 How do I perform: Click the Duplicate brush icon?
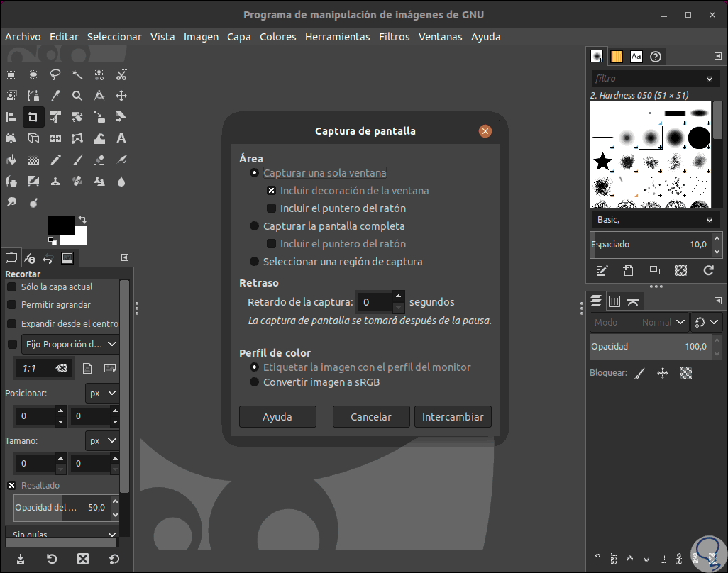pos(655,270)
